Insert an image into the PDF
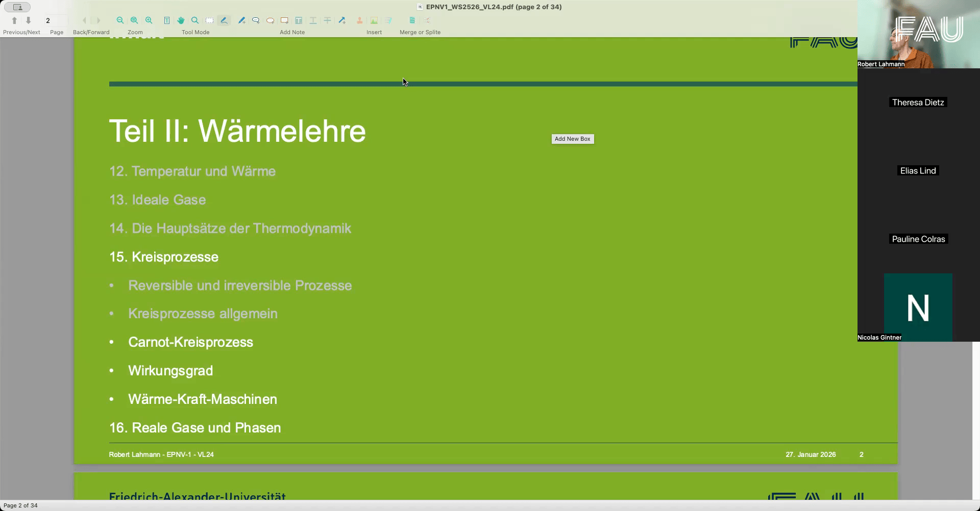 tap(374, 20)
